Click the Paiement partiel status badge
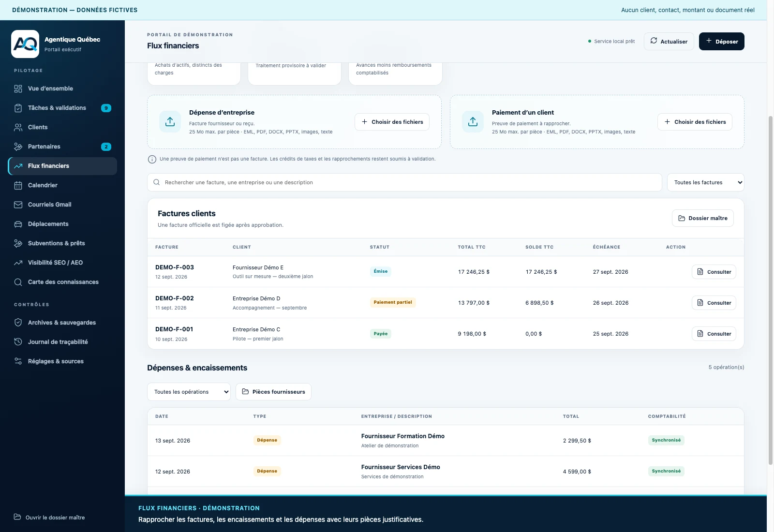The width and height of the screenshot is (774, 532). 393,302
